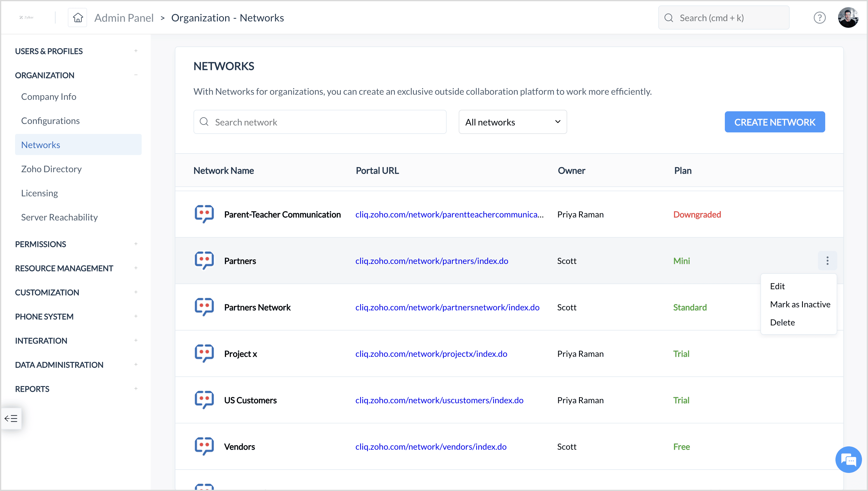Open the projectx portal URL
The image size is (868, 491).
(x=431, y=354)
